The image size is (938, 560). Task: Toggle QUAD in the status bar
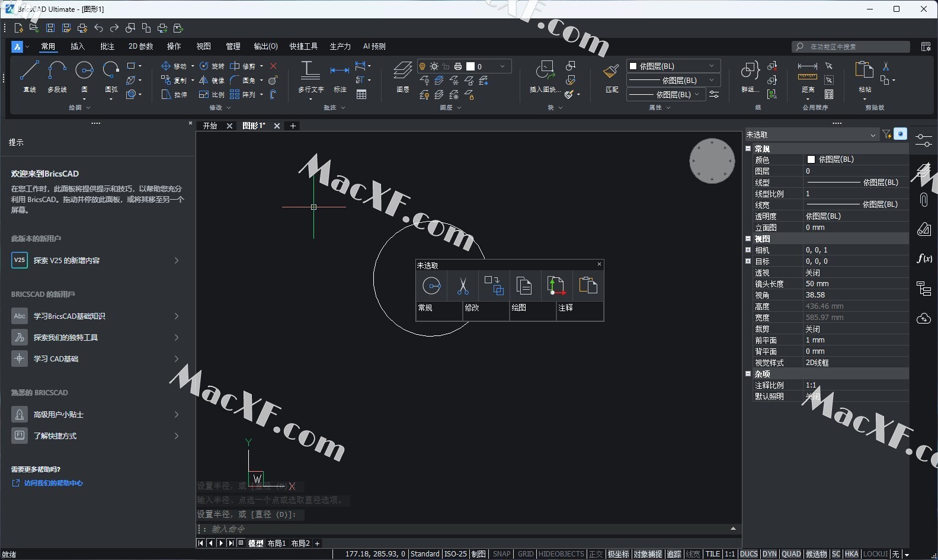pyautogui.click(x=791, y=554)
